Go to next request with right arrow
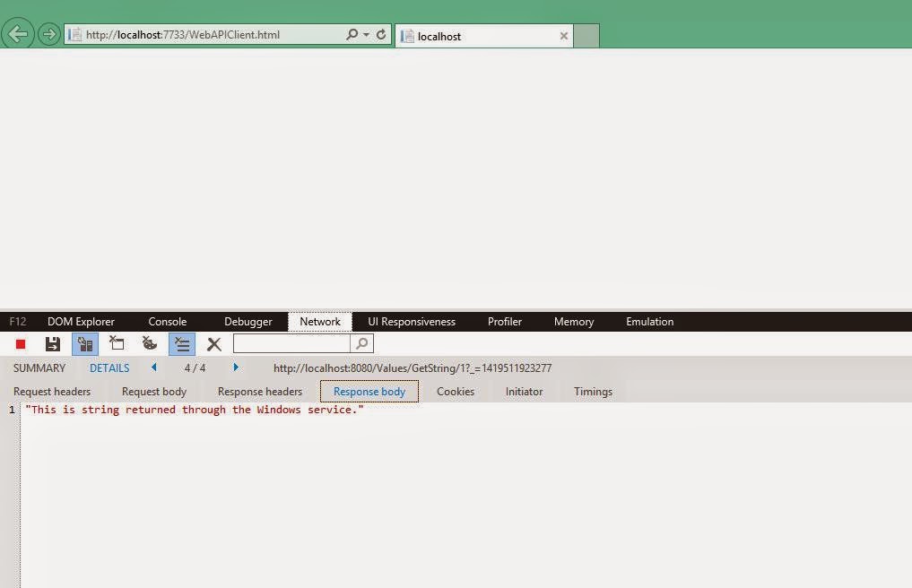This screenshot has height=588, width=912. coord(236,367)
